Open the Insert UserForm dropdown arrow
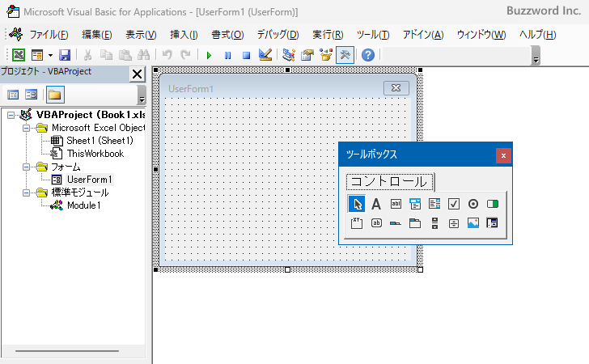The height and width of the screenshot is (364, 589). click(50, 55)
